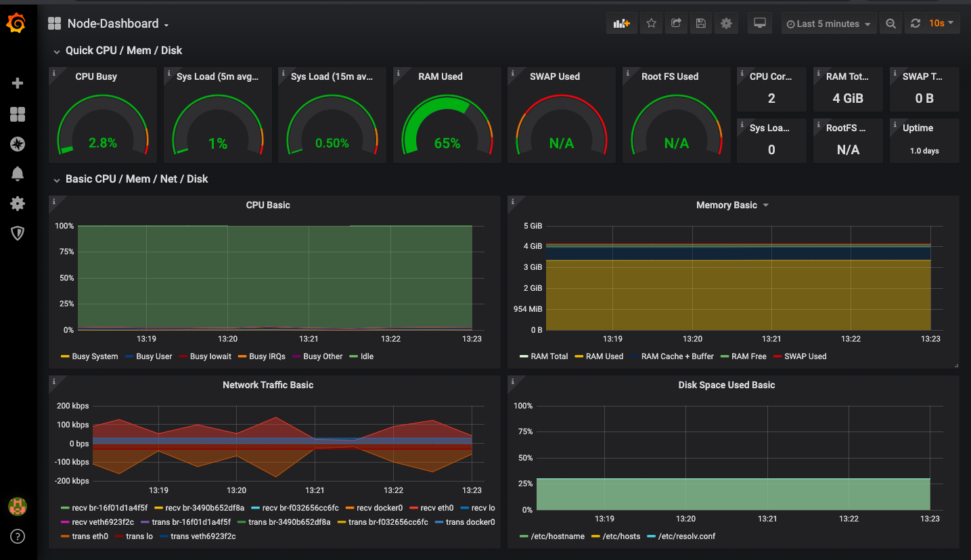Click the Share dashboard icon
971x560 pixels.
point(676,24)
